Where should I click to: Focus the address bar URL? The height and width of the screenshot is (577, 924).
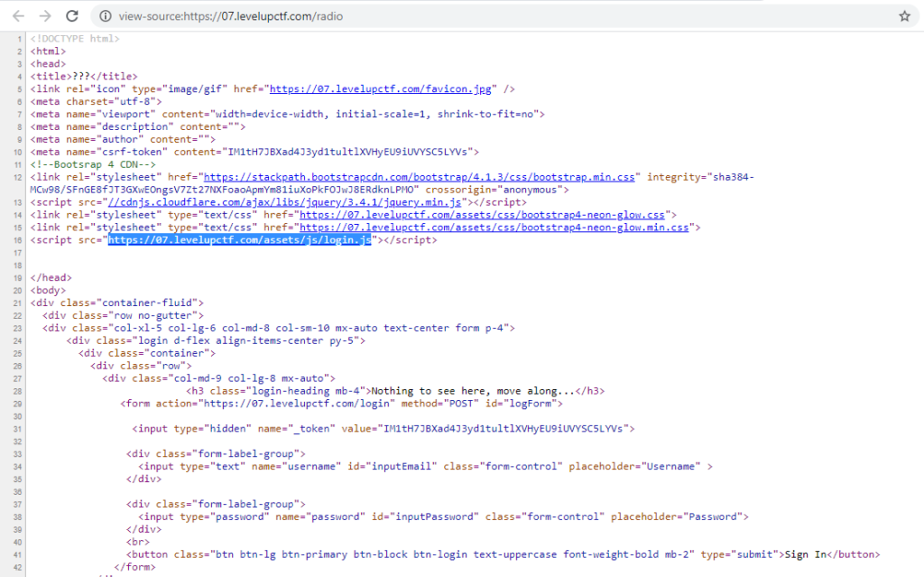click(230, 16)
